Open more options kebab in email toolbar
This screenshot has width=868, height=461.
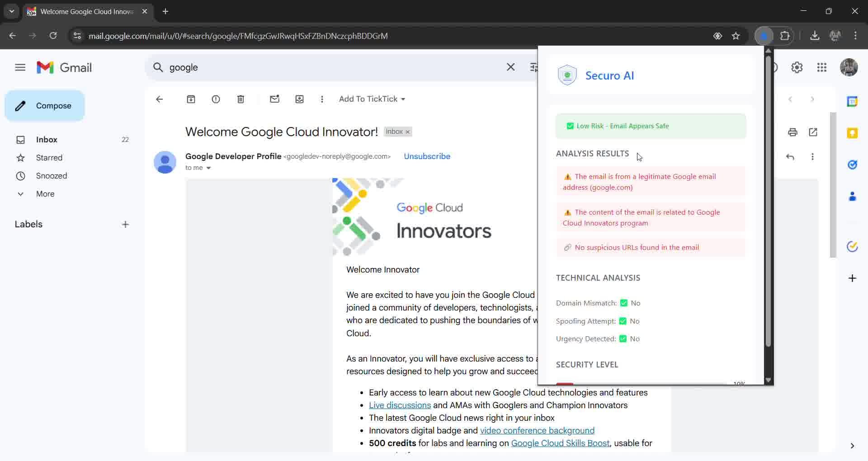[x=322, y=99]
